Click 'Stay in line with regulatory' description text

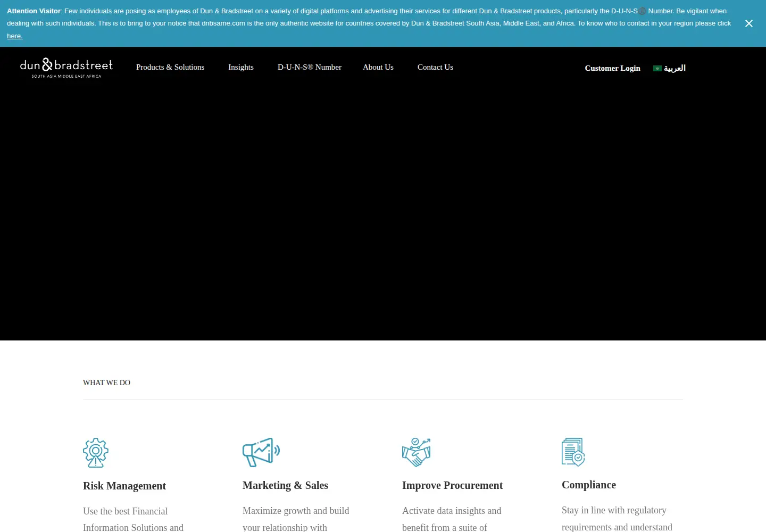click(614, 510)
